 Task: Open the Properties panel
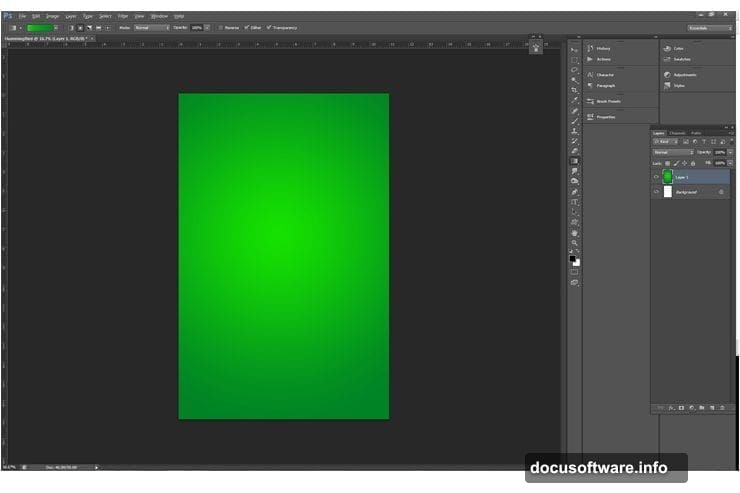606,117
